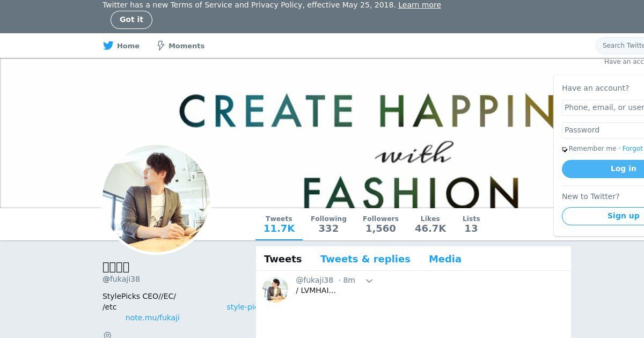Click the location pin icon in profile
This screenshot has width=644, height=338.
(x=107, y=335)
